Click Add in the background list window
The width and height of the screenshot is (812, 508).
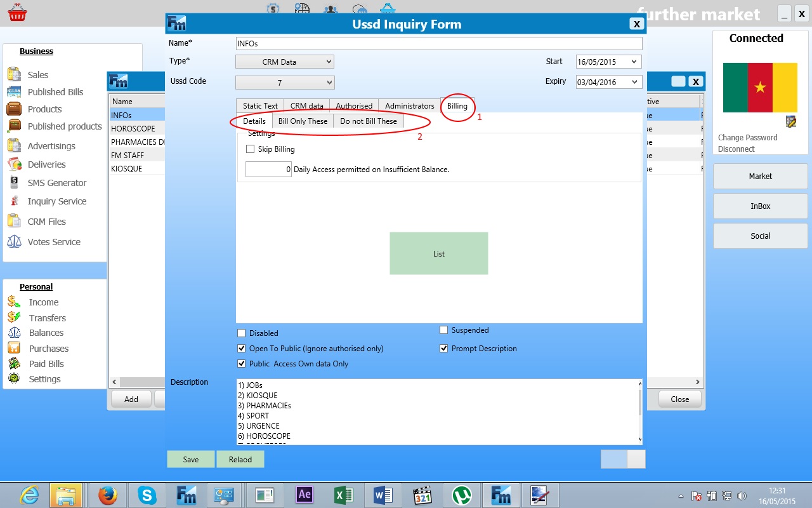(x=131, y=399)
